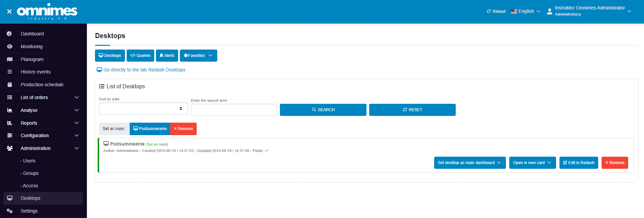Click the Settings gears icon
The image size is (644, 218).
9,211
